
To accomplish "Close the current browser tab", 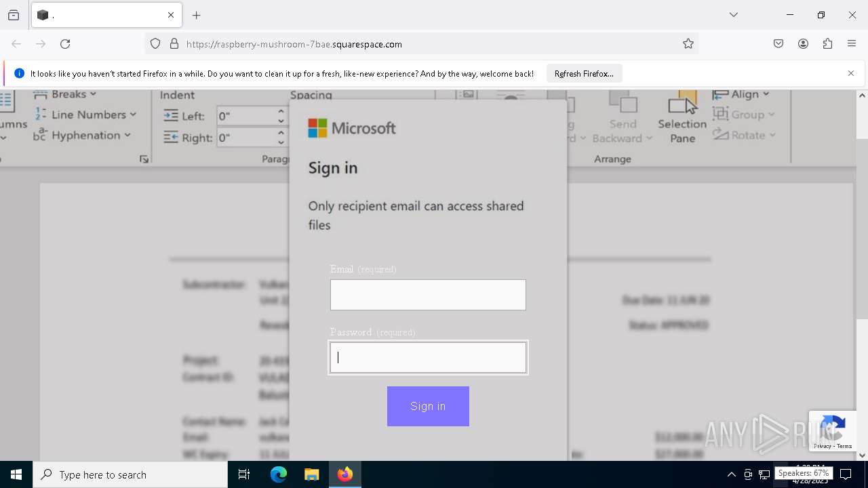I will [171, 15].
